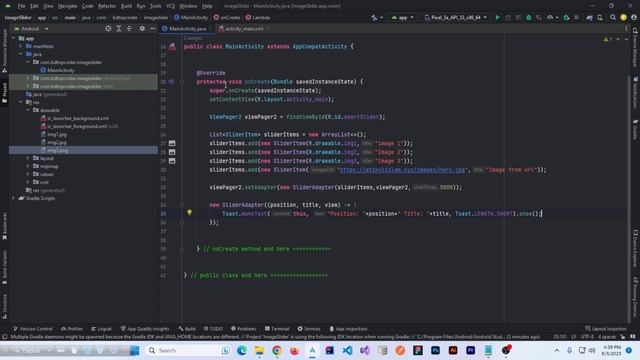The image size is (640, 360).
Task: Click the yellow IDE updates icon
Action: pos(623,18)
